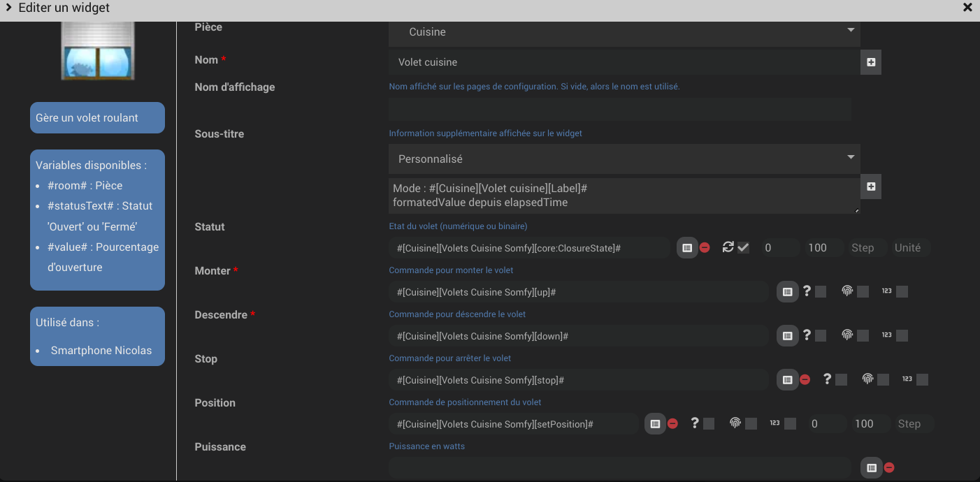Click the Statut maximum value field showing 100
The image size is (980, 482).
823,248
